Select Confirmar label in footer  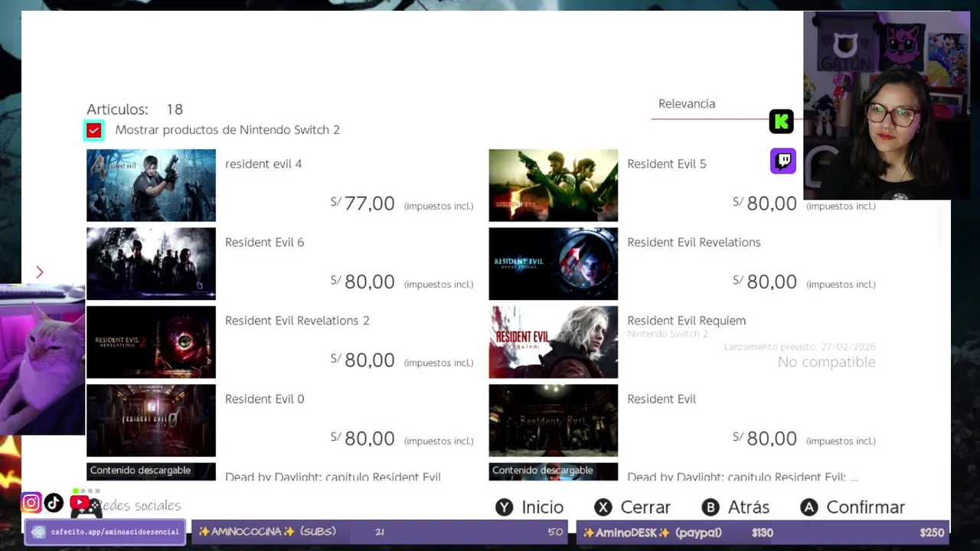click(865, 507)
